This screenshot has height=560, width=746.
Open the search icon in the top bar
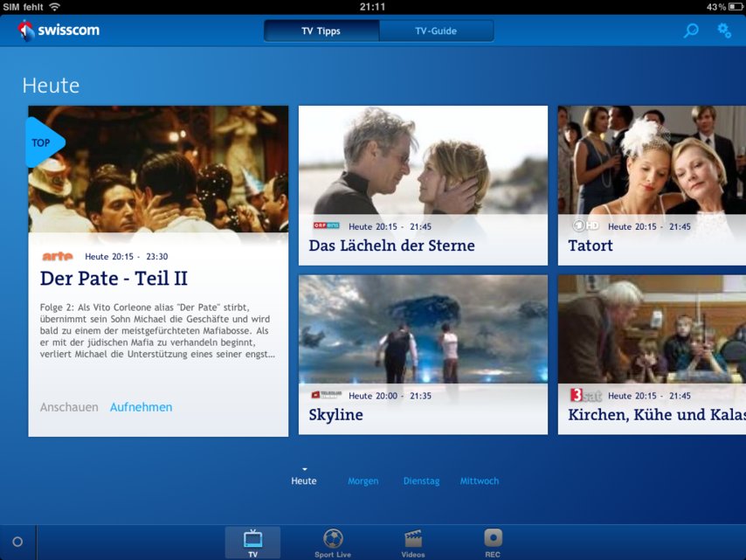(690, 31)
